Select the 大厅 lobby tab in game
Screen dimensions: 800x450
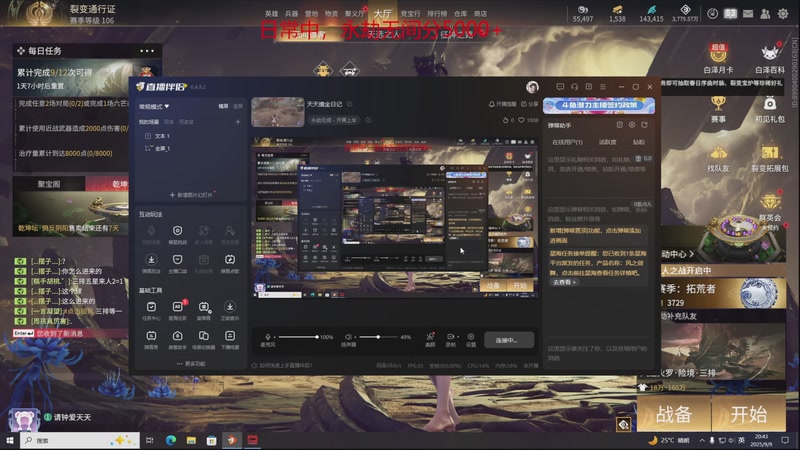click(382, 14)
